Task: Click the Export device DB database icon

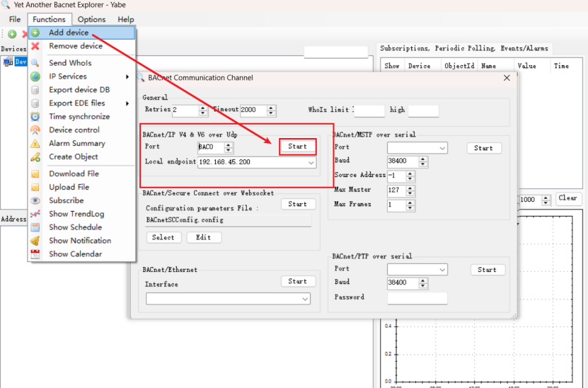Action: [x=35, y=90]
